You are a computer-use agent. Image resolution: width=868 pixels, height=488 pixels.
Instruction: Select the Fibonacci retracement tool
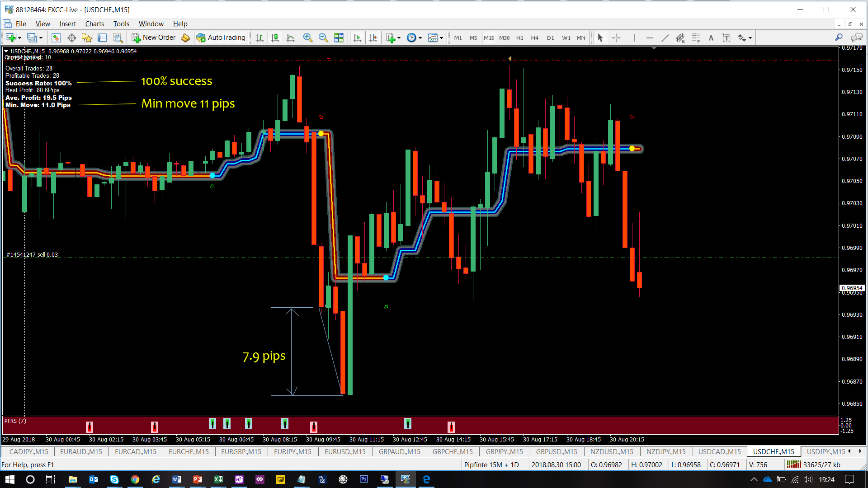(696, 38)
